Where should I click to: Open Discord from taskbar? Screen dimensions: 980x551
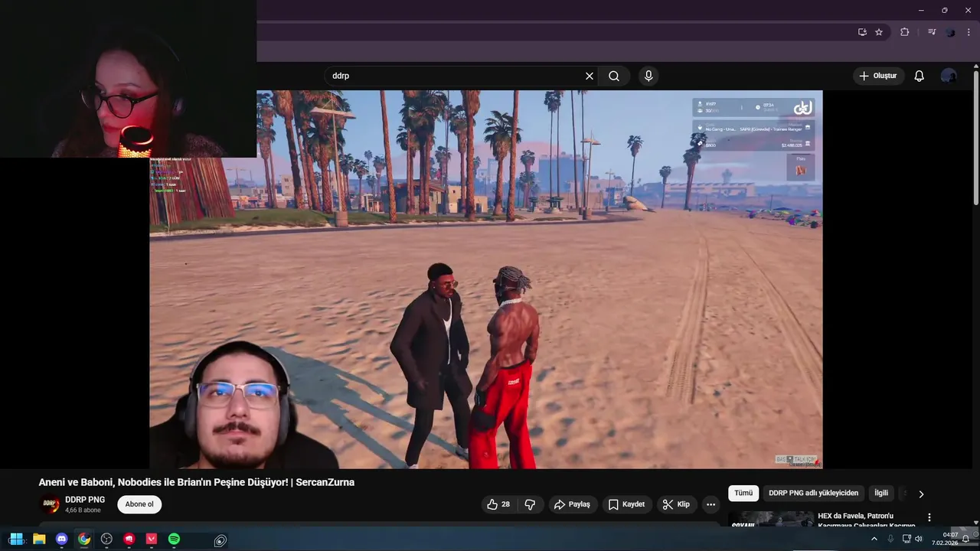(x=62, y=540)
